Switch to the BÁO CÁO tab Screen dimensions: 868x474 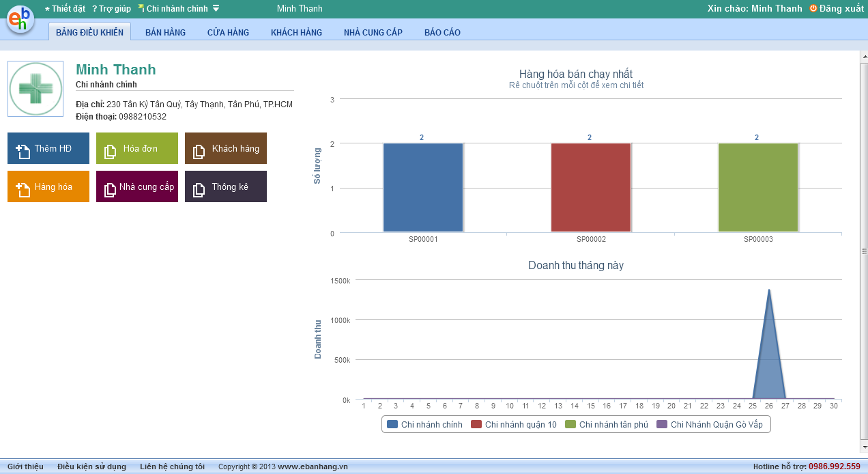point(442,32)
